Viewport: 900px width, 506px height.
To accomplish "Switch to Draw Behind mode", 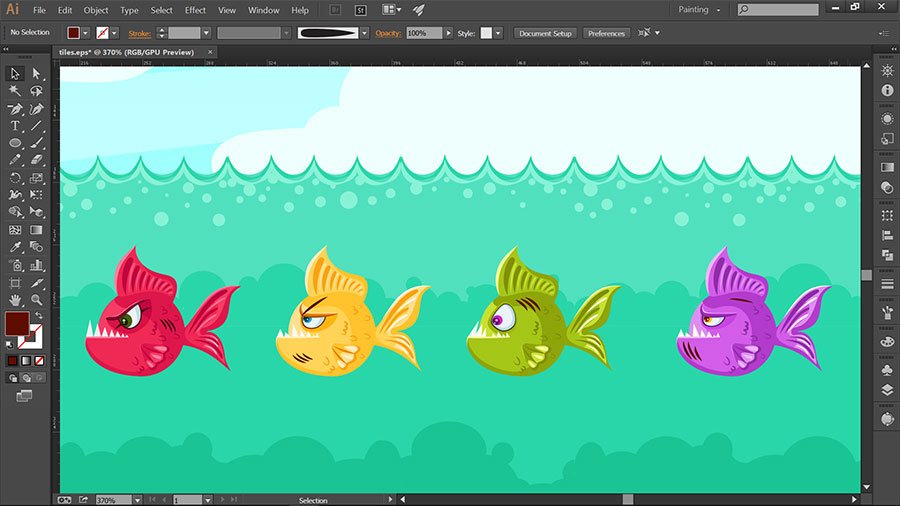I will [26, 378].
